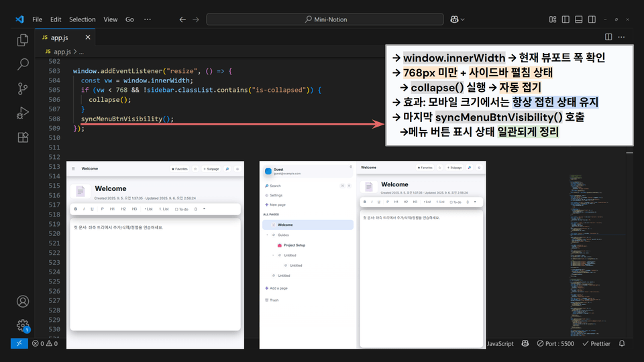Change language mode JavaScript in status bar
This screenshot has width=644, height=362.
[500, 343]
